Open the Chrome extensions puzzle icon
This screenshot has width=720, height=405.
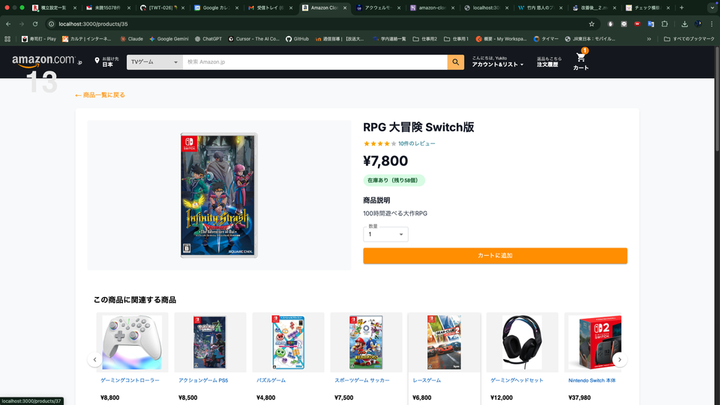[x=664, y=24]
